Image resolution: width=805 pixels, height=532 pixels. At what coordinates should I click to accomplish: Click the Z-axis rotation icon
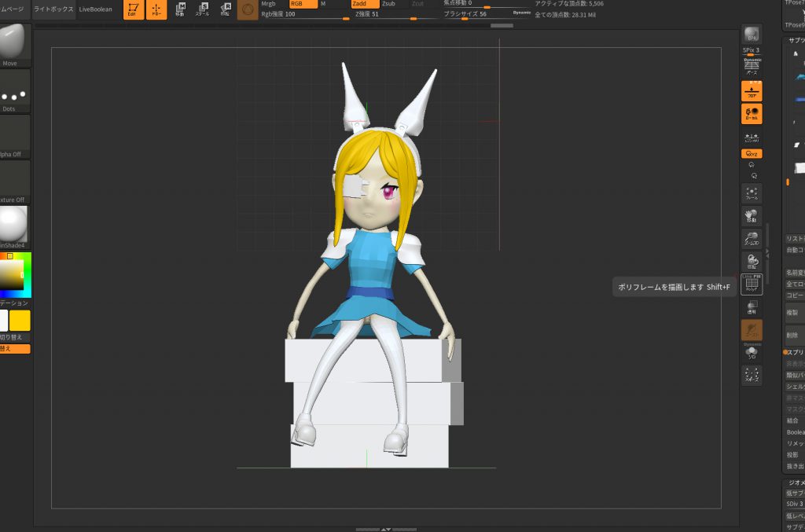click(754, 176)
